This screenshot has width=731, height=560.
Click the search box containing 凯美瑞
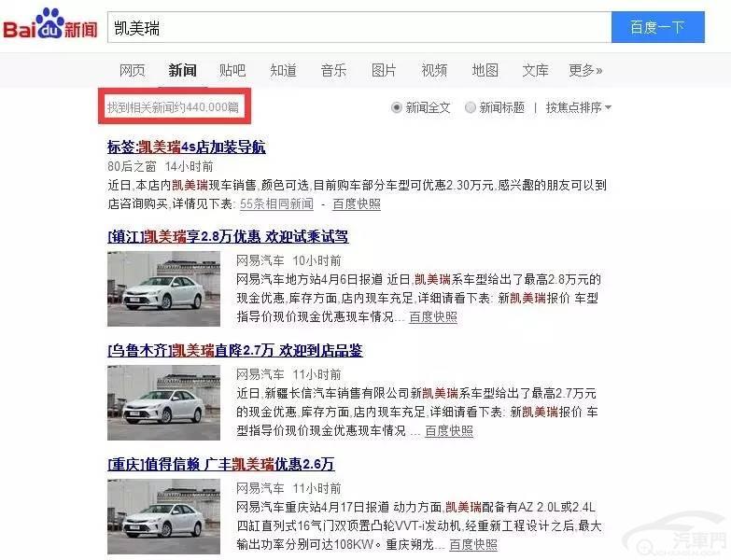(359, 27)
